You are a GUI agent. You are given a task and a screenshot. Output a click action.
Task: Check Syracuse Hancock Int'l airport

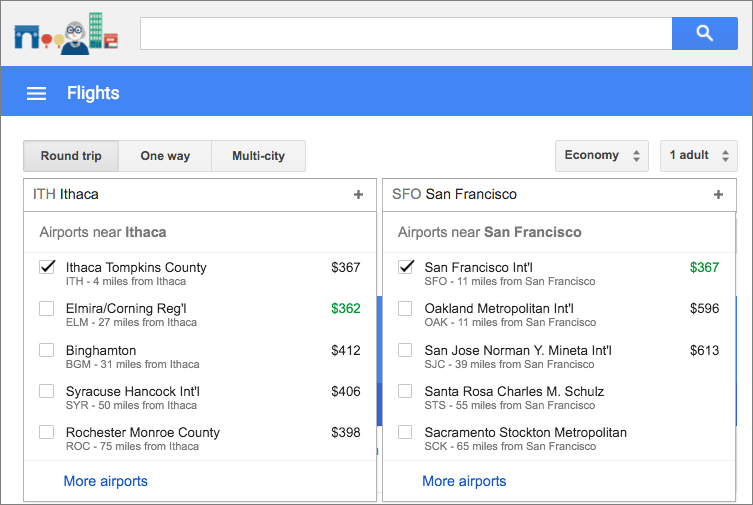[x=47, y=391]
